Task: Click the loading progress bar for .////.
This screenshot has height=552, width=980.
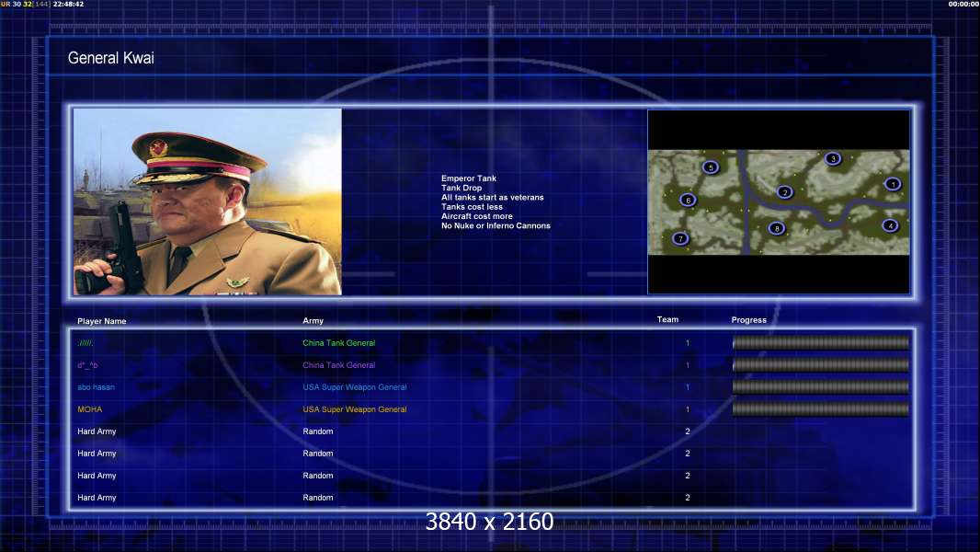Action: 821,342
